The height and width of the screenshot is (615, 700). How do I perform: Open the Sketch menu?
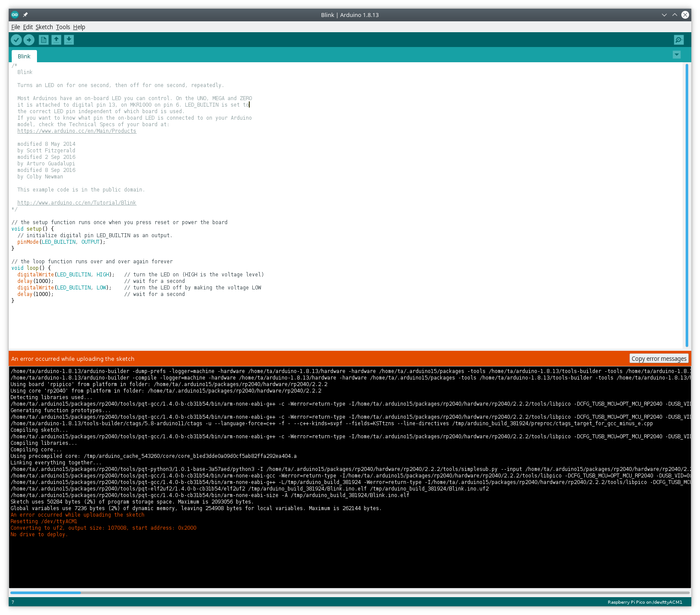pos(44,27)
